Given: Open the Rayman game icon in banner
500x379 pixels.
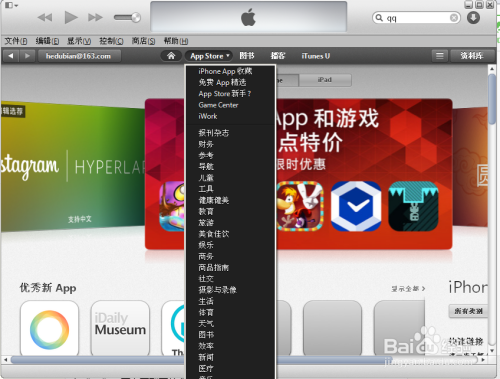Looking at the screenshot, I should 300,206.
